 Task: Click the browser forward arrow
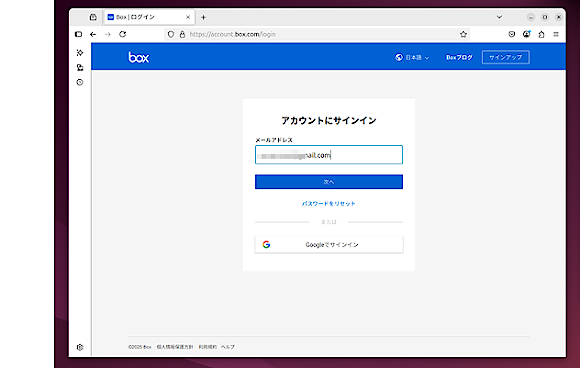coord(108,34)
